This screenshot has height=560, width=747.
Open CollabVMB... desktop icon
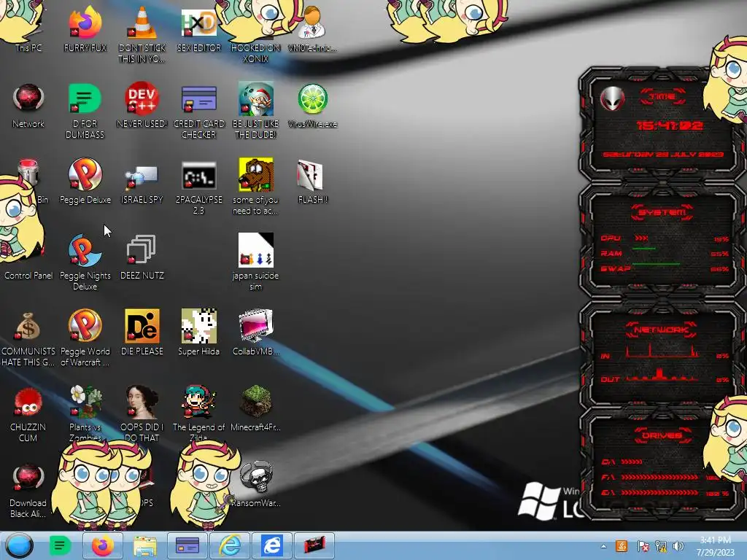point(255,332)
